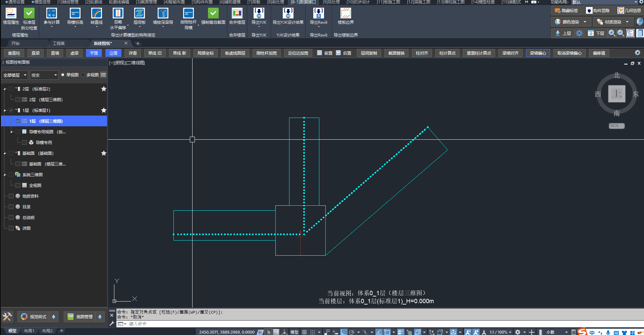
Task: Click the 强制等效截面 icon
Action: click(x=213, y=13)
